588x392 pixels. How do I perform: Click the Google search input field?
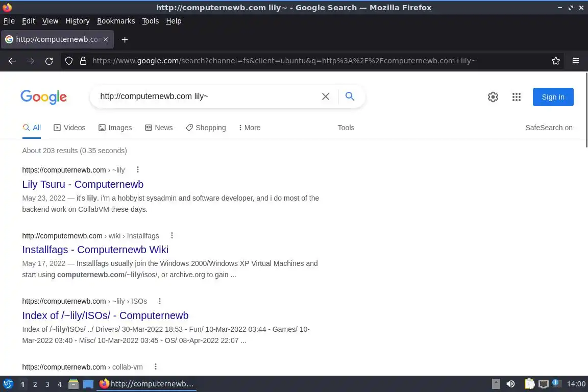pos(208,96)
